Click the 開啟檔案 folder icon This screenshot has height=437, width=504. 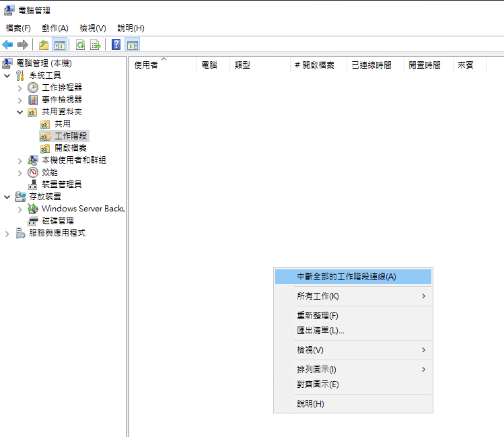pyautogui.click(x=45, y=148)
